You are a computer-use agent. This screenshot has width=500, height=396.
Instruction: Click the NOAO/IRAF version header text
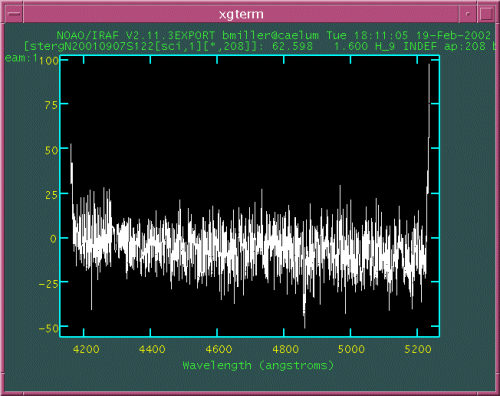[136, 35]
